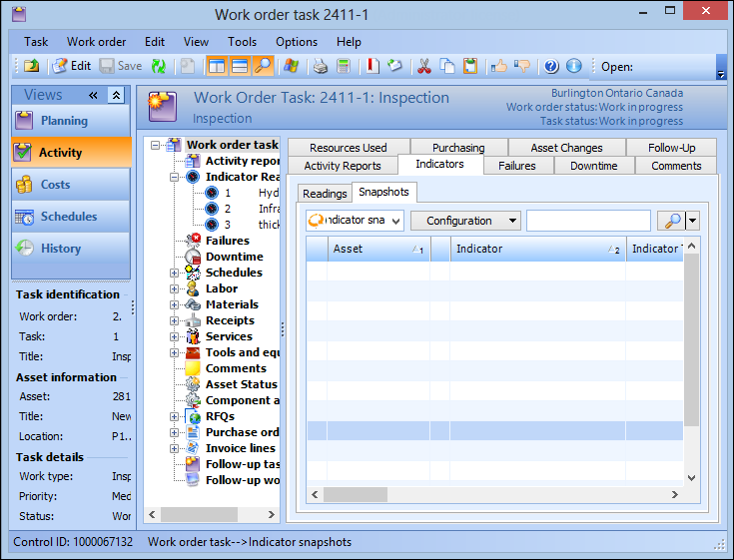Click the magnifier search icon beside search field

(668, 221)
